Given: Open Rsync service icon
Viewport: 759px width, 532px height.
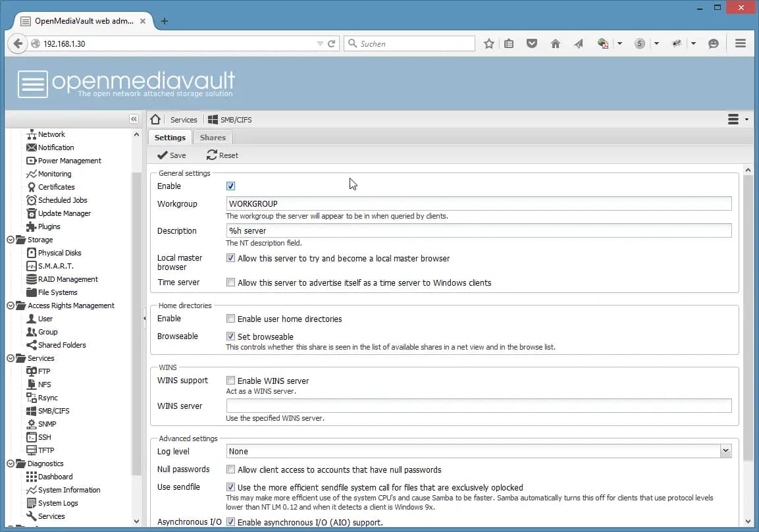Looking at the screenshot, I should click(32, 398).
